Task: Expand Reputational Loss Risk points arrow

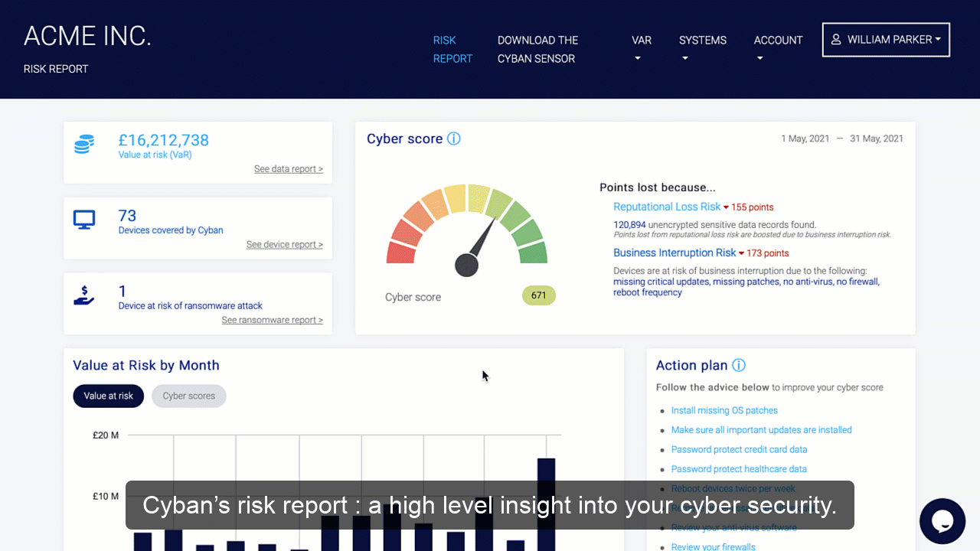Action: (726, 207)
